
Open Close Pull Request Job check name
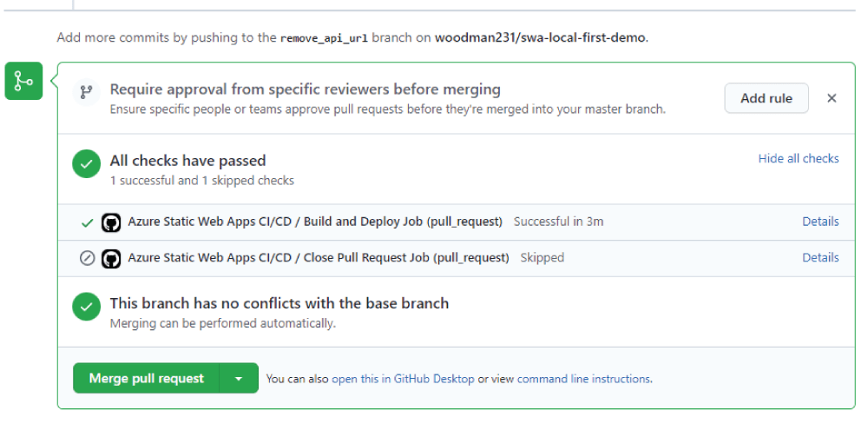[319, 258]
